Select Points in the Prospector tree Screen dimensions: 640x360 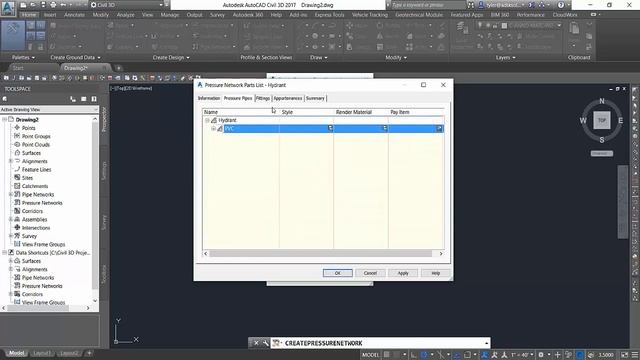point(28,128)
